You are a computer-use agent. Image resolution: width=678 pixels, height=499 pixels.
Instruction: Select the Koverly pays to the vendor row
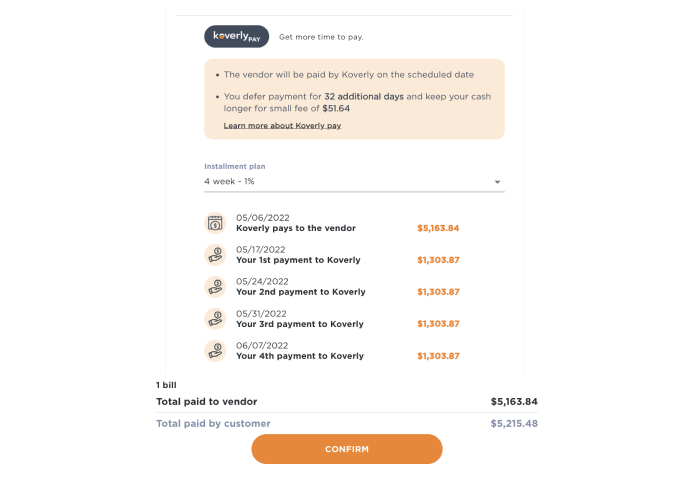295,228
